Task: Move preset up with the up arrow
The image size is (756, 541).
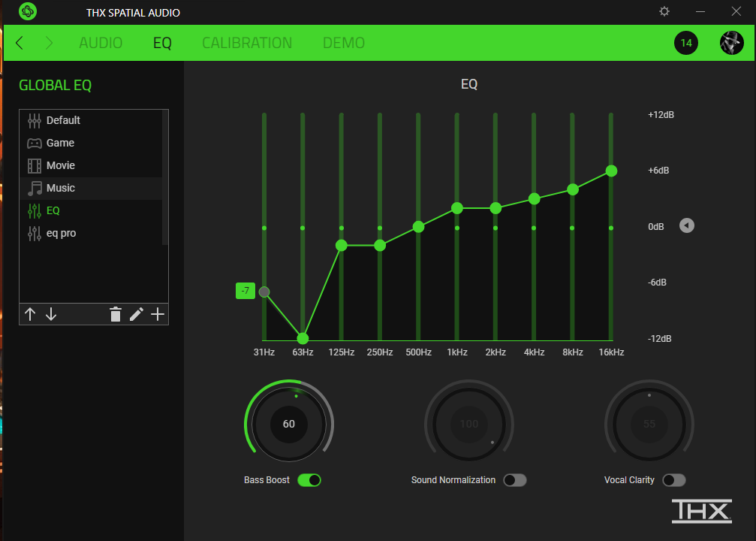Action: 30,315
